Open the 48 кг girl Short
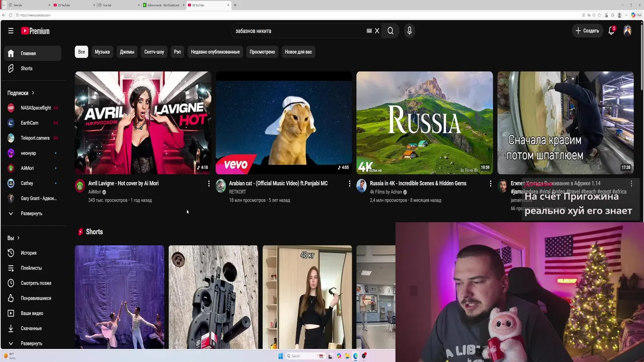 point(307,297)
